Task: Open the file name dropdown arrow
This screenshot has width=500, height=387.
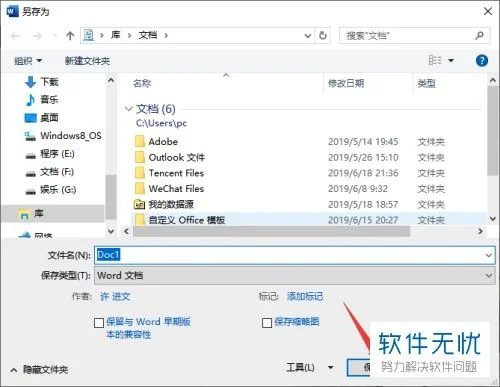Action: 489,255
